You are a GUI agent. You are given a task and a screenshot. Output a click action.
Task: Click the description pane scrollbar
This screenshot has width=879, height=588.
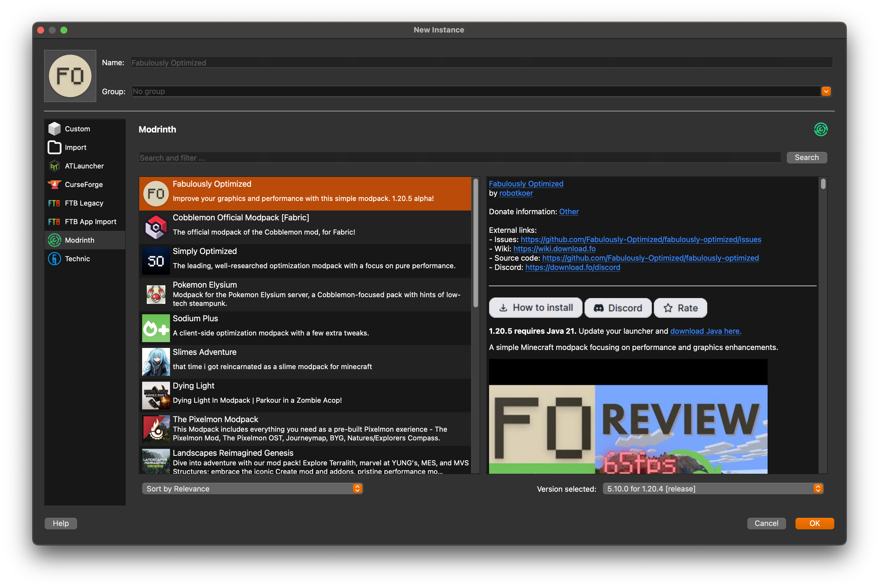pos(823,184)
